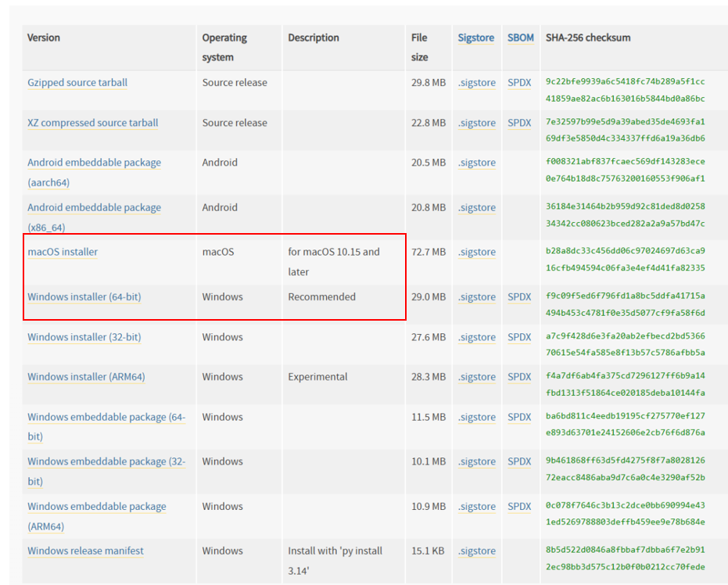Download Windows installer (32-bit)
The width and height of the screenshot is (728, 585).
click(84, 337)
